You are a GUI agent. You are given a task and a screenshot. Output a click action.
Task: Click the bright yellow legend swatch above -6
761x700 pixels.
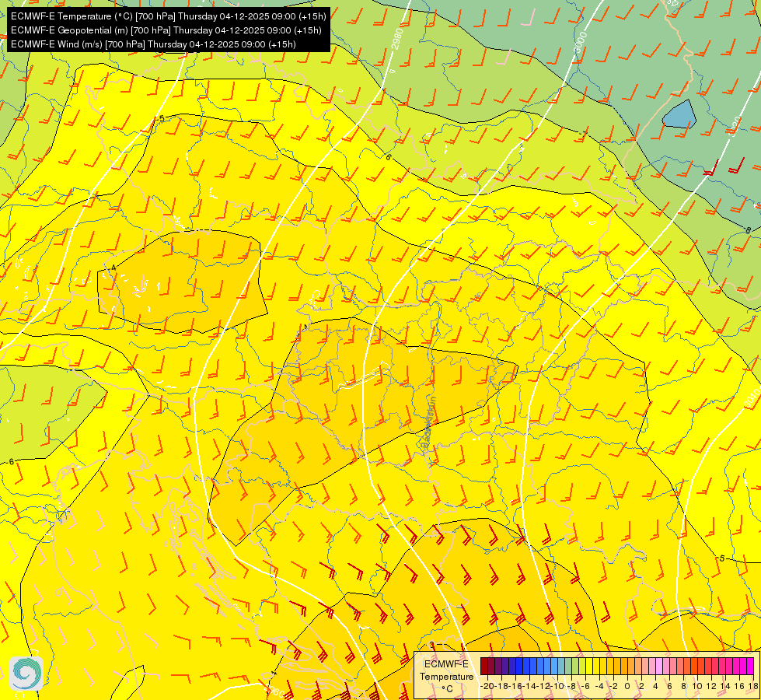coord(589,666)
